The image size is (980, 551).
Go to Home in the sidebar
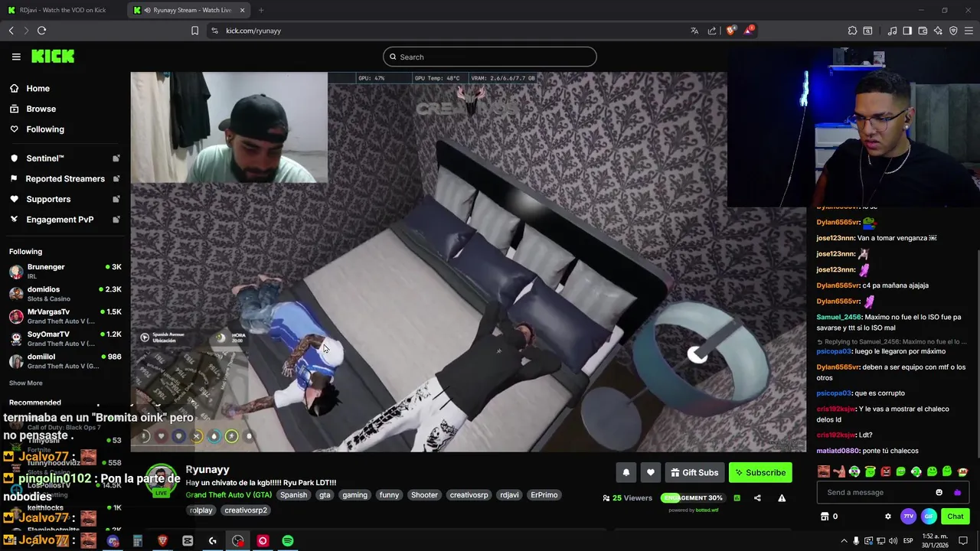click(x=38, y=89)
